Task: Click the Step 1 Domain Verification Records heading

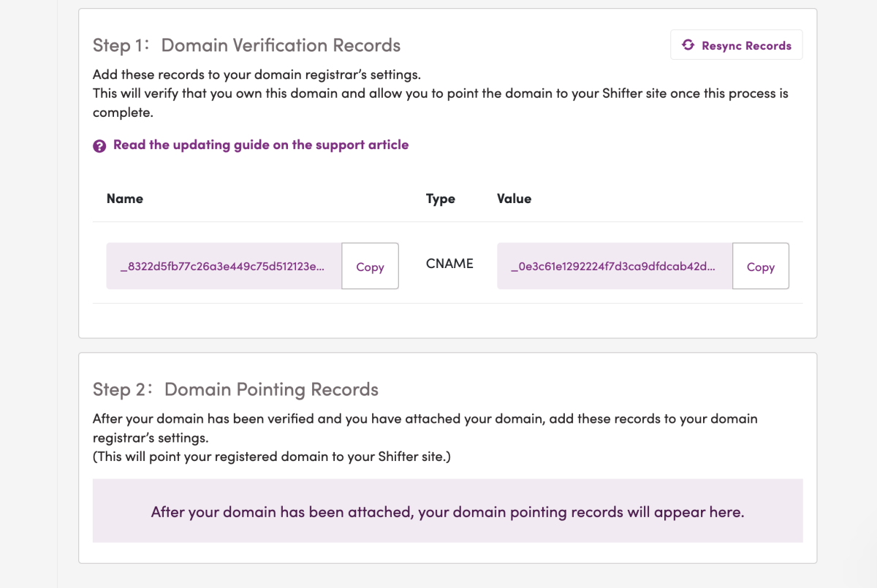Action: (246, 45)
